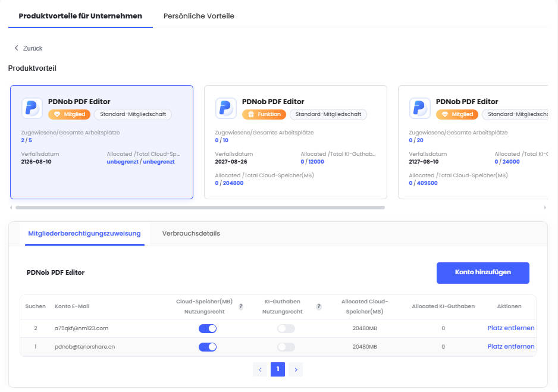Click the Allocated KI-Guthaben column header
Viewport: 558px width, 392px height.
pos(443,306)
